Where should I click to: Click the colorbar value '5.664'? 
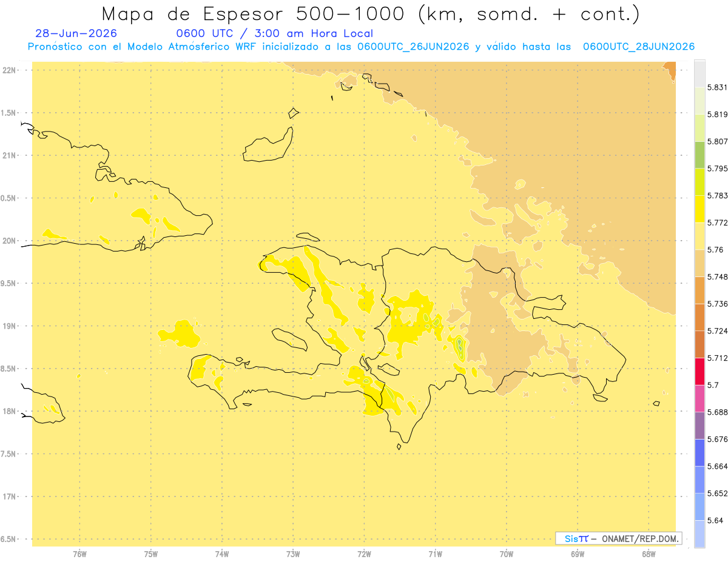pos(718,466)
